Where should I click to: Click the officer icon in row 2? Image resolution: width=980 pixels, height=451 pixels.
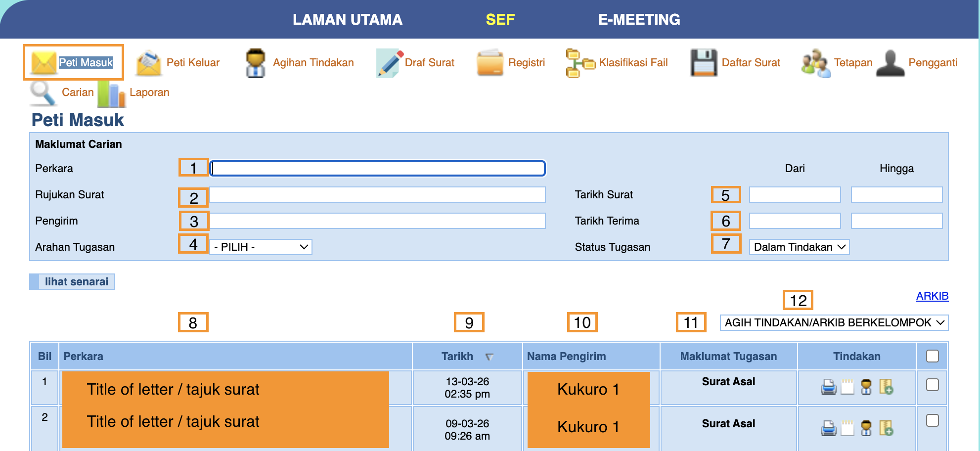pos(866,428)
